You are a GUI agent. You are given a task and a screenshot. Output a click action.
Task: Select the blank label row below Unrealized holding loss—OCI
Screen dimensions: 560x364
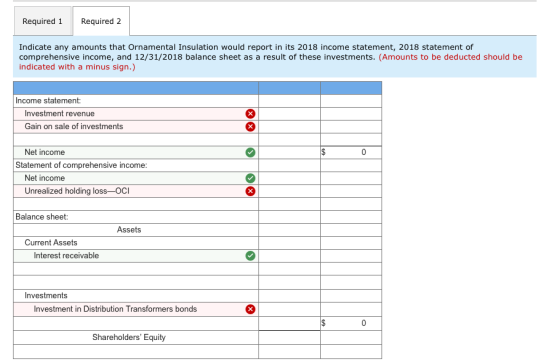coord(136,204)
